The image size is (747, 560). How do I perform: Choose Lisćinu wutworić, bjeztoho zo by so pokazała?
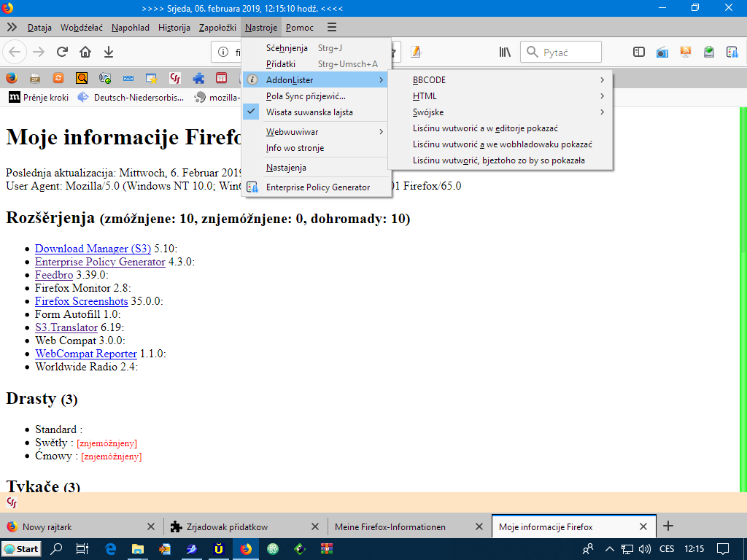[500, 160]
